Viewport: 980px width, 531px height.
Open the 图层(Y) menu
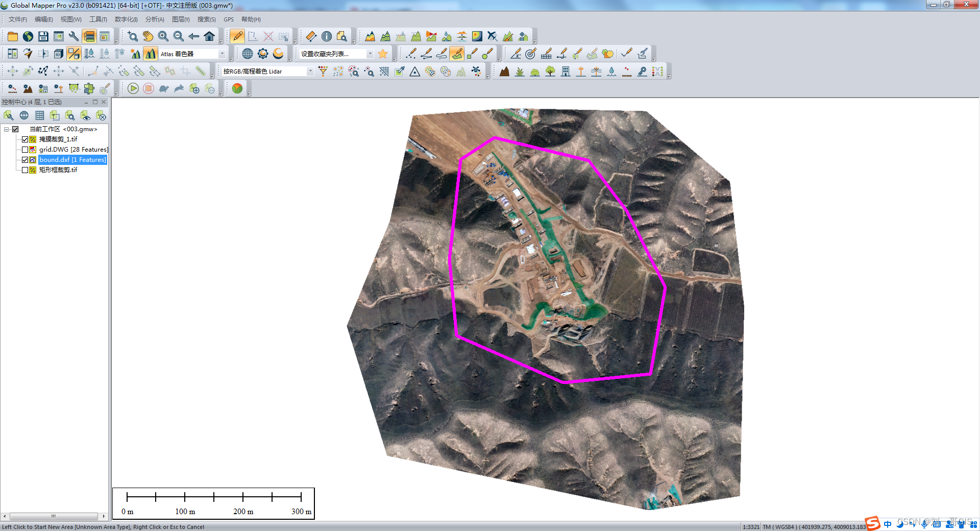181,19
